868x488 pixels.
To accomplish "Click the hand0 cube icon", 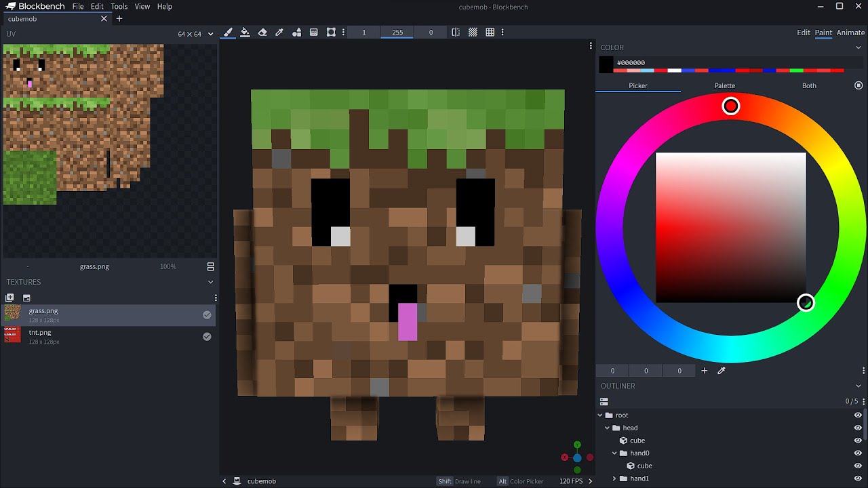I will click(631, 466).
